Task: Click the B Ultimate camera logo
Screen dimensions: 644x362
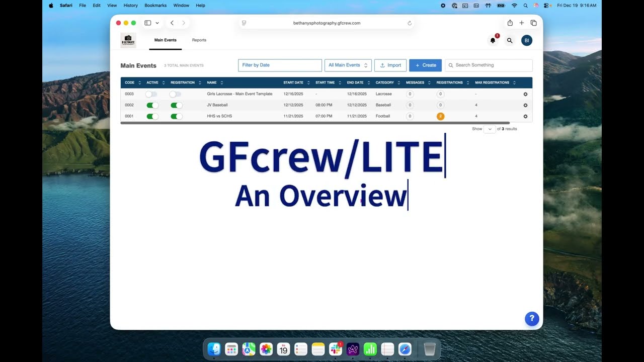Action: point(128,40)
